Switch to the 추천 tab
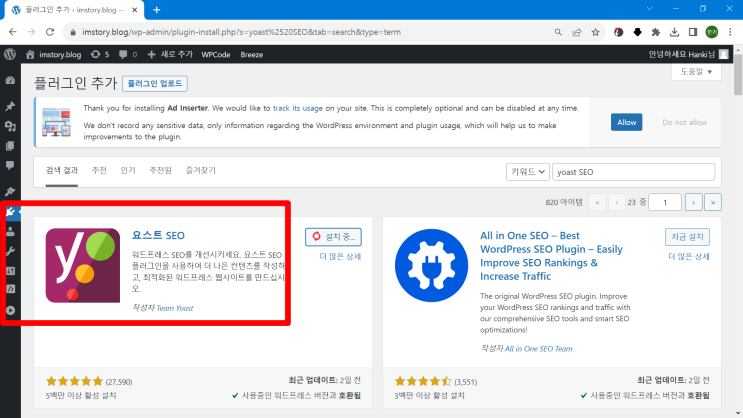Viewport: 743px width, 418px height. pyautogui.click(x=99, y=171)
